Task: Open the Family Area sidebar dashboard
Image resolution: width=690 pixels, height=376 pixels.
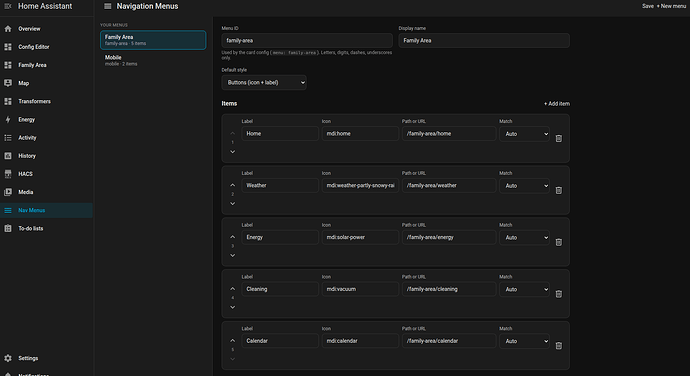Action: pos(47,65)
